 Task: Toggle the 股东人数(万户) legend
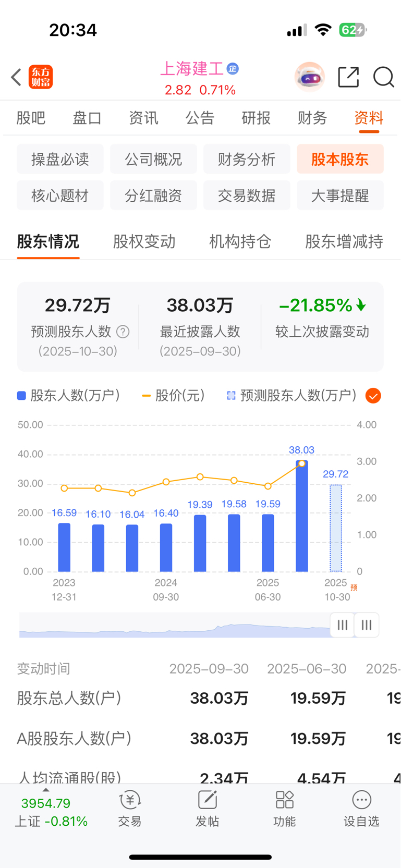(68, 396)
